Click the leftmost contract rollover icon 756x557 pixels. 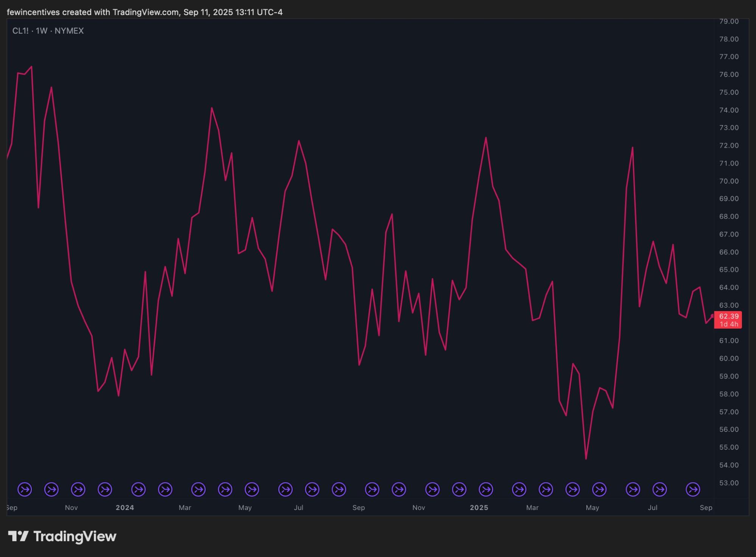pyautogui.click(x=25, y=489)
